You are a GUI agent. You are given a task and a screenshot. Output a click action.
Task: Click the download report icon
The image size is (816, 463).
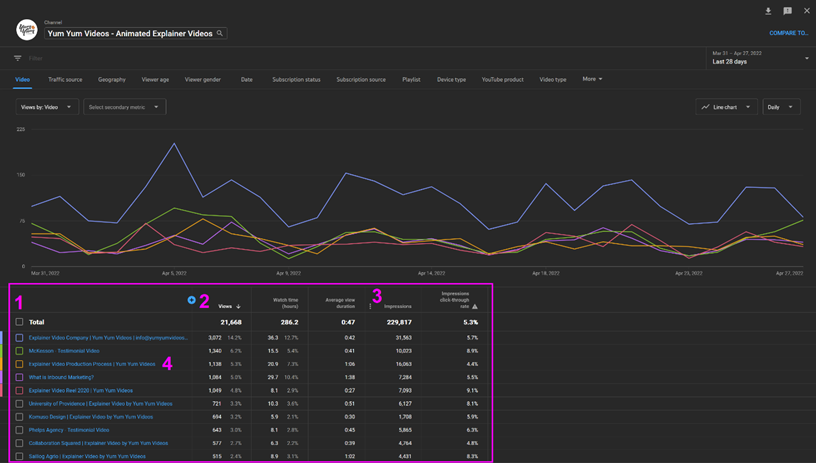click(768, 11)
